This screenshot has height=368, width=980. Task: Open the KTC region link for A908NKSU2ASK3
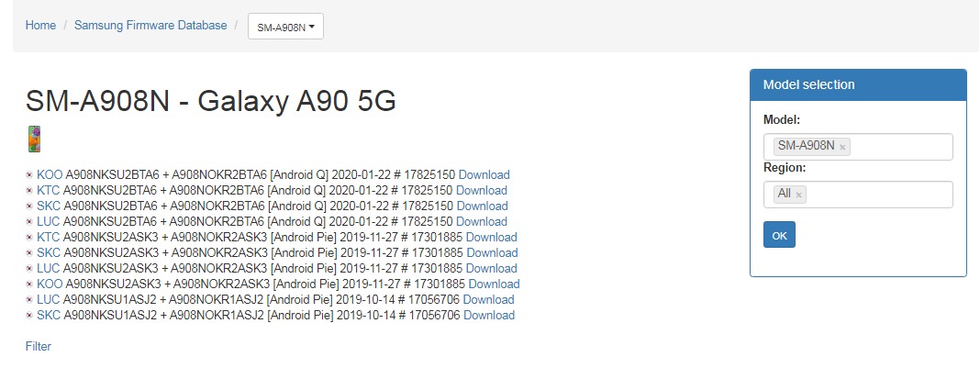click(49, 237)
